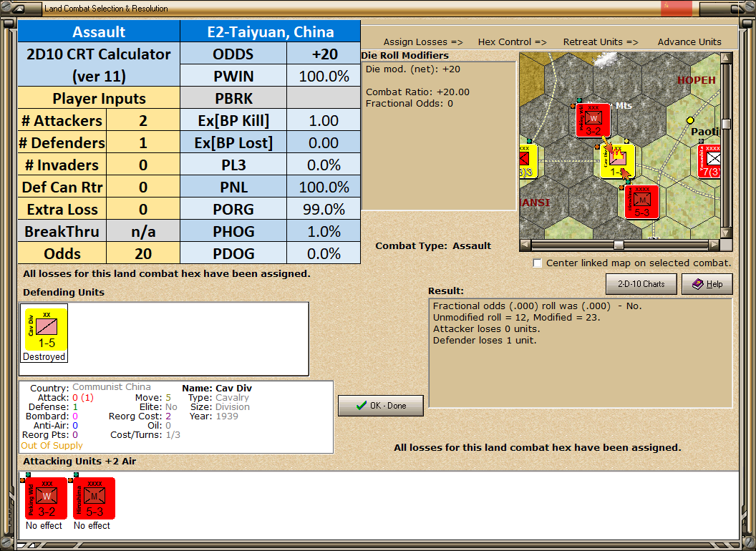
Task: Open the Advance Units step
Action: point(689,42)
